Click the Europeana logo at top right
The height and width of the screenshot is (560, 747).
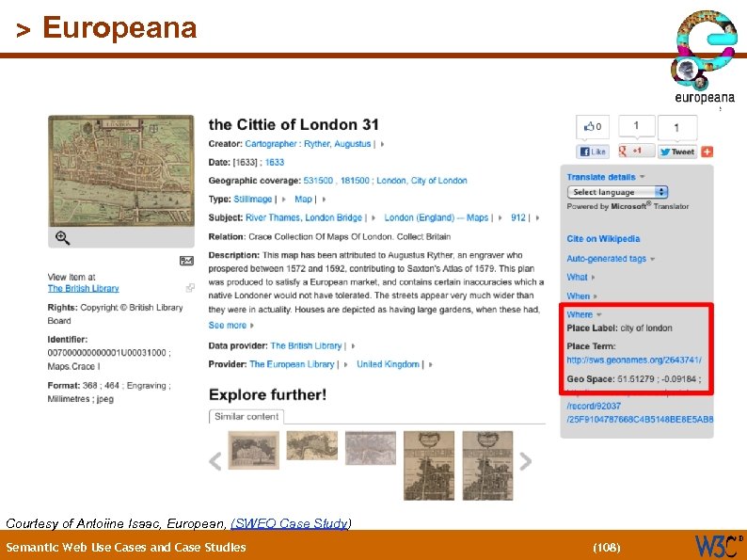point(705,56)
